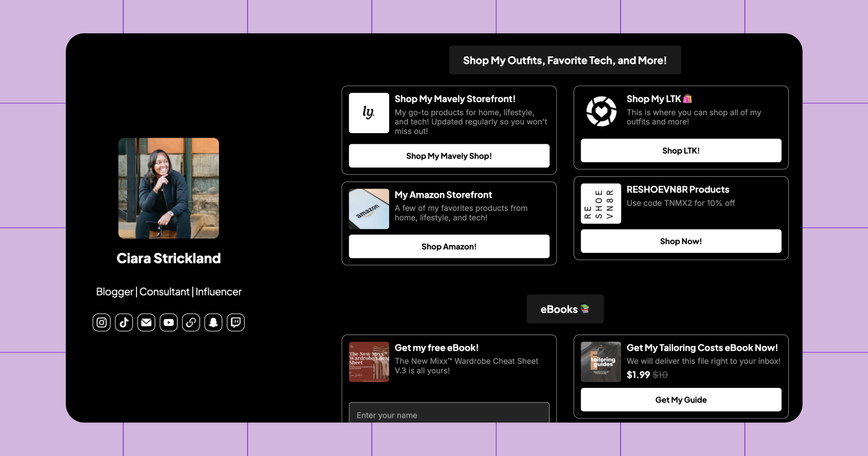Click the Ciara Strickland name text
This screenshot has height=456, width=868.
169,258
